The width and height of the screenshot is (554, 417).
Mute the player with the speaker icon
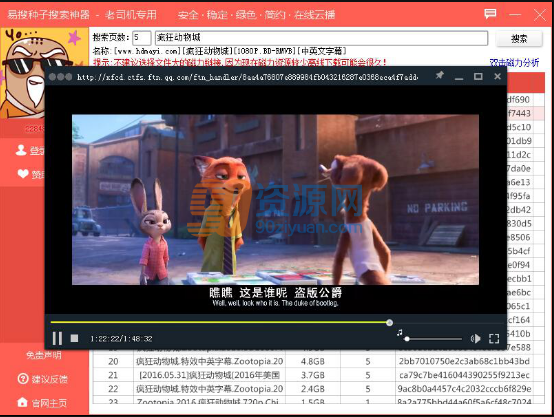coord(476,339)
